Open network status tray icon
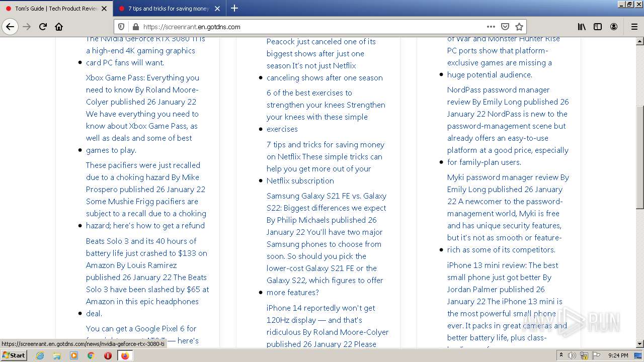This screenshot has height=362, width=644. coord(584,355)
